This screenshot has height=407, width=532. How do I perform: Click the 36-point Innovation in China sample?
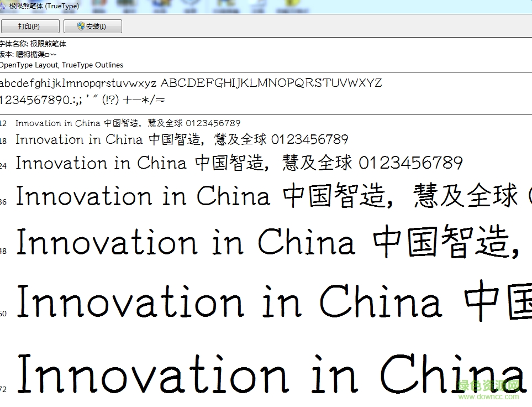(273, 195)
